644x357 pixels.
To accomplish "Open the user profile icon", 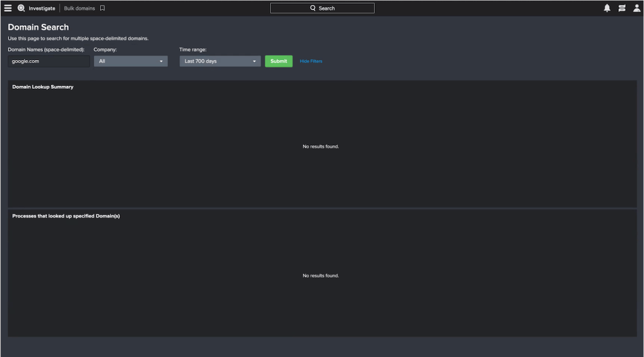I will click(636, 8).
